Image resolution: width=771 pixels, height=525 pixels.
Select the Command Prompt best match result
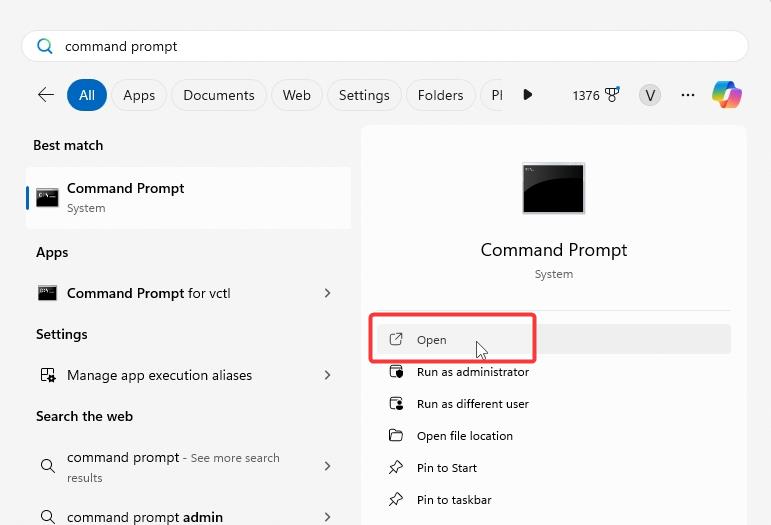188,198
